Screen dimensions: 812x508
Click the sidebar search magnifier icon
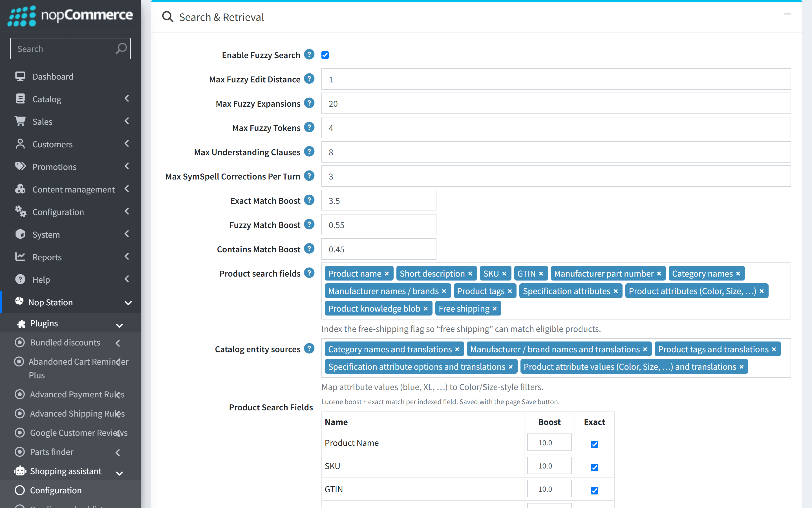(121, 49)
